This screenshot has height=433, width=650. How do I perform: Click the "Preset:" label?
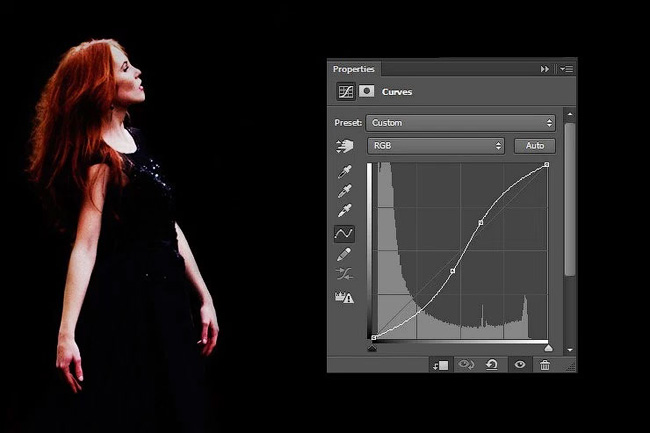tap(348, 123)
